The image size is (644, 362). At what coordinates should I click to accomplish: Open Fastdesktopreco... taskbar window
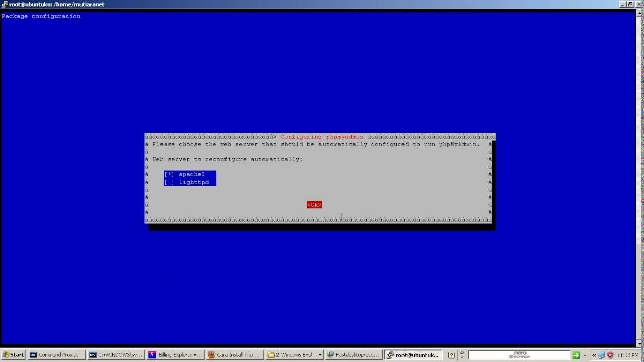pos(353,355)
